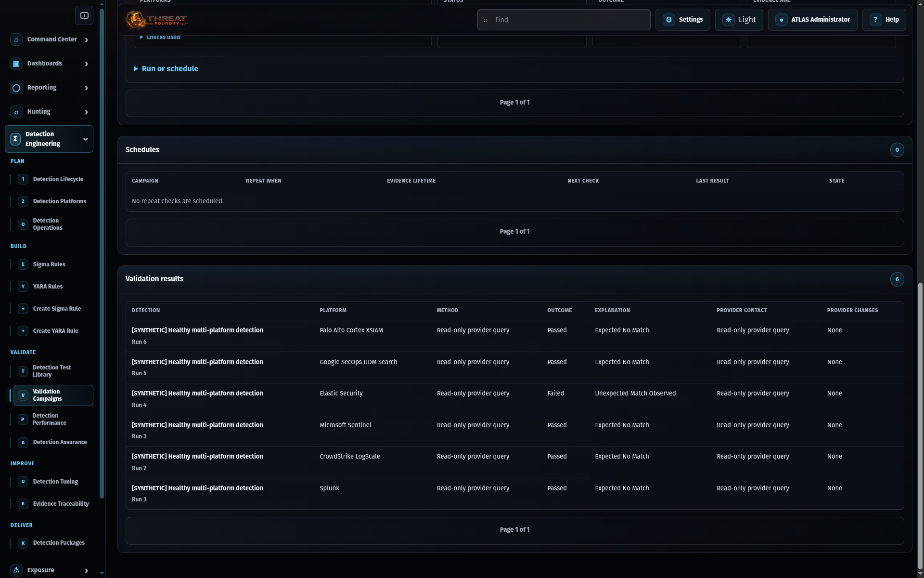This screenshot has height=578, width=924.
Task: Click the Create YARA Rule plus icon
Action: tap(23, 331)
